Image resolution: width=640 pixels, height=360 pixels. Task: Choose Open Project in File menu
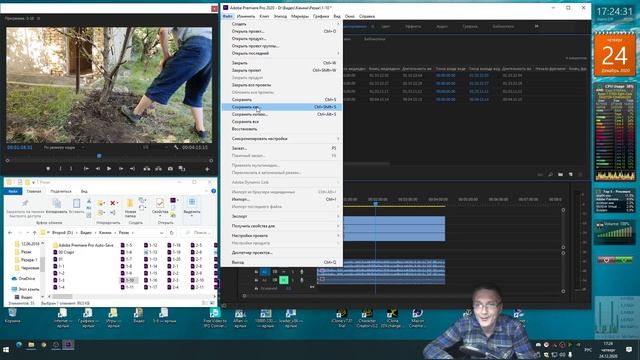(282, 31)
